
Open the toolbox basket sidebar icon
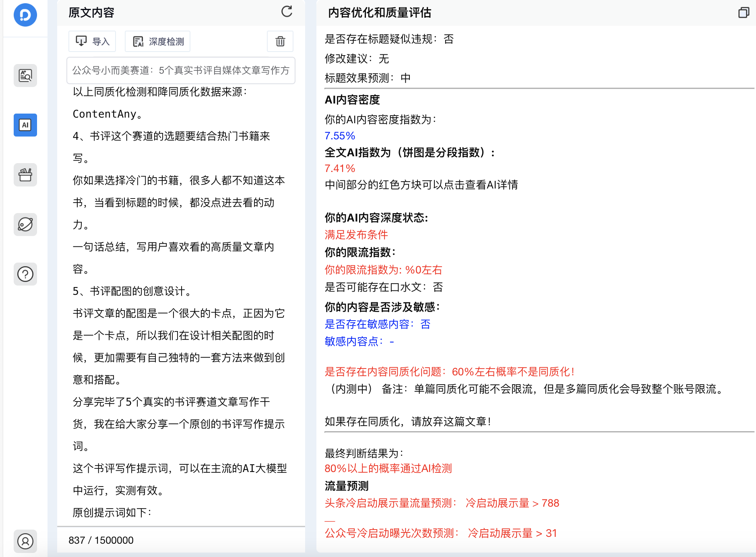[x=25, y=175]
